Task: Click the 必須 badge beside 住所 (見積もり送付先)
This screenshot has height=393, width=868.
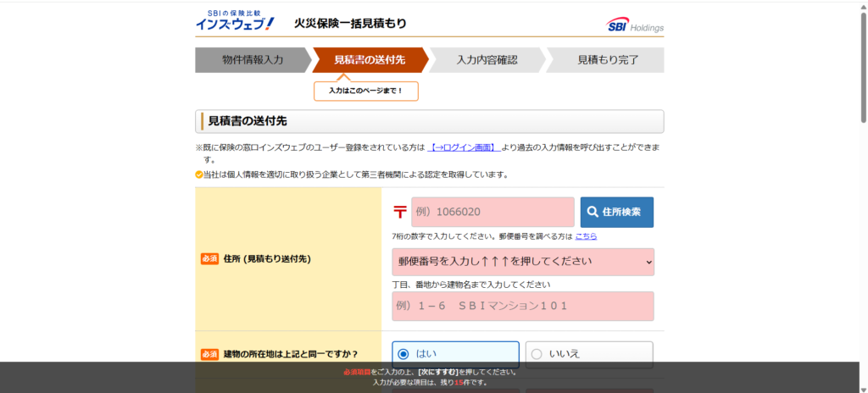Action: tap(209, 258)
